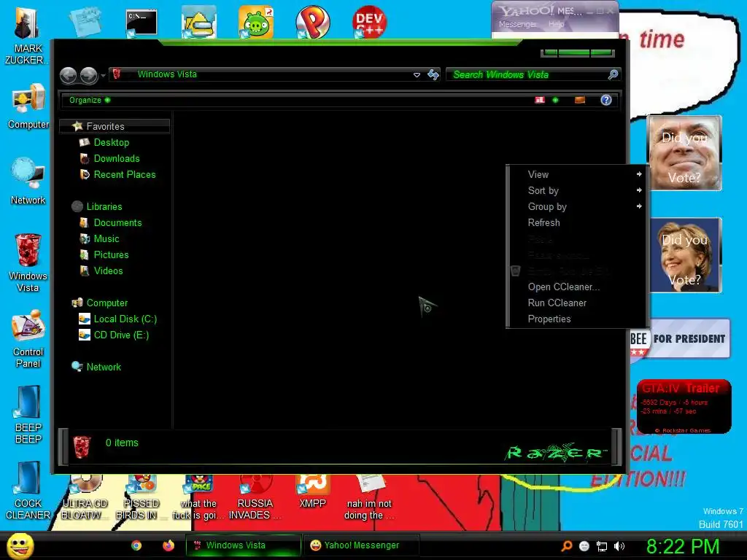The width and height of the screenshot is (747, 560).
Task: Choose Refresh in context menu
Action: [578, 223]
